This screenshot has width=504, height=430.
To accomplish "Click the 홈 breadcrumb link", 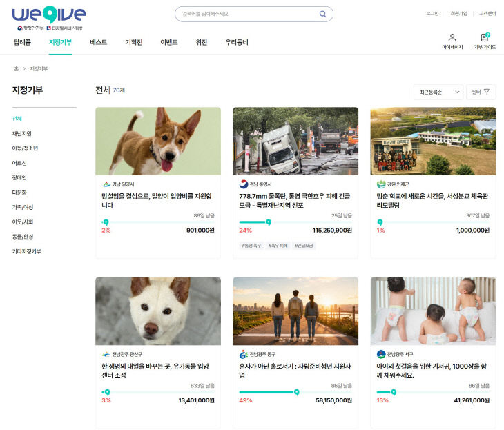I will coord(16,69).
